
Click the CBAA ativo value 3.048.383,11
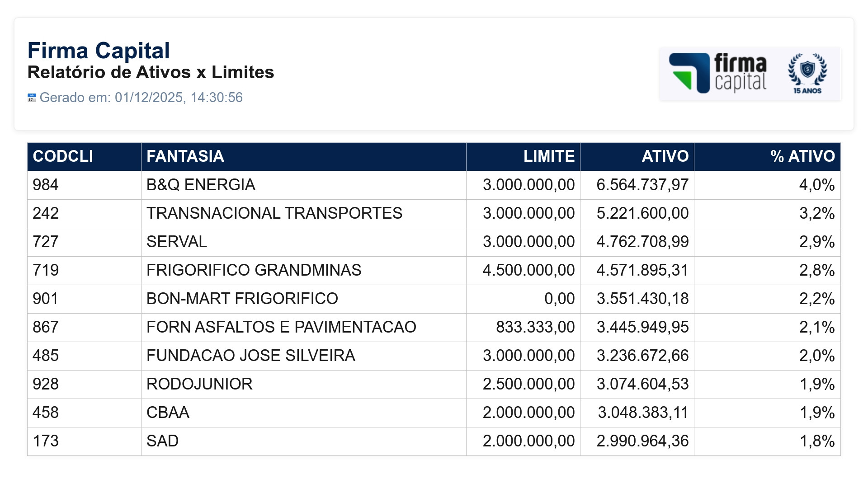click(643, 413)
